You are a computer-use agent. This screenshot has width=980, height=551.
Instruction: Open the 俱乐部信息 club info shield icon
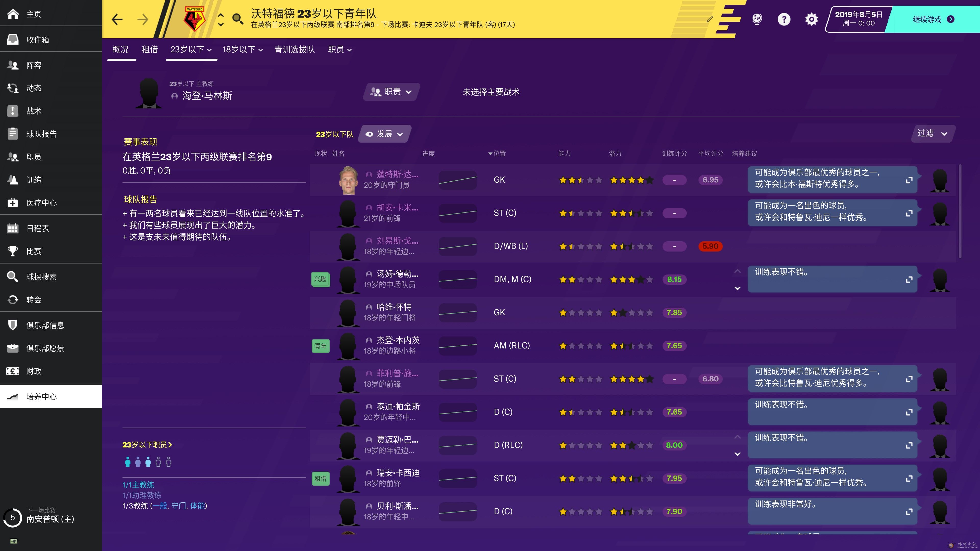click(x=13, y=325)
